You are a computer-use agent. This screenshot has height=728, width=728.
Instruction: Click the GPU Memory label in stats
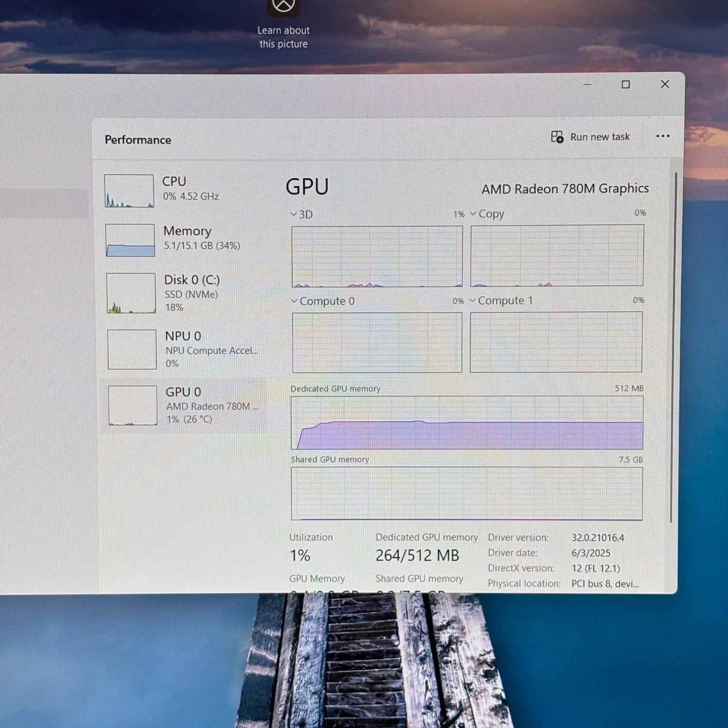[x=317, y=579]
